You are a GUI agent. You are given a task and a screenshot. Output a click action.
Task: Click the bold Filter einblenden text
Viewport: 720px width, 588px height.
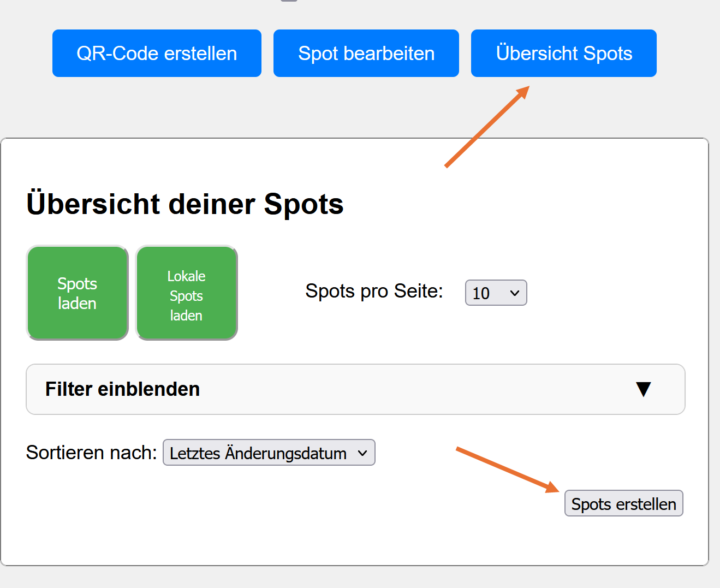122,389
